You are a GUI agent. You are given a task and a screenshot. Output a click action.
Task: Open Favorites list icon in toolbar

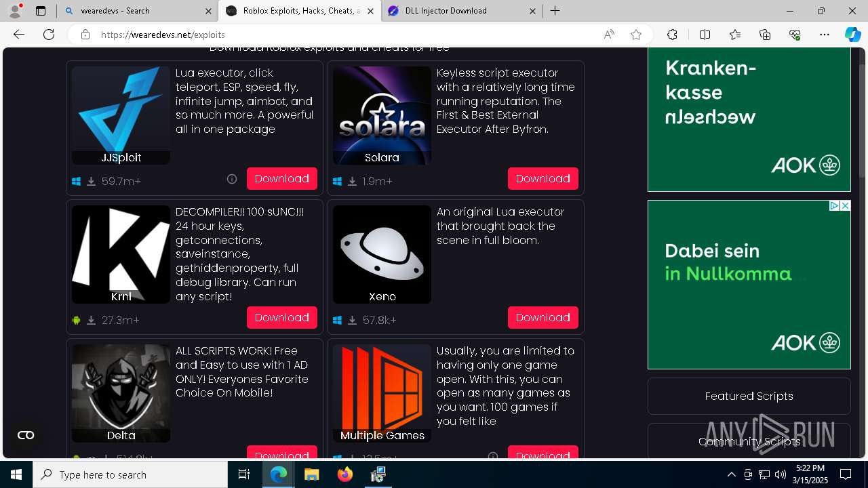click(735, 35)
